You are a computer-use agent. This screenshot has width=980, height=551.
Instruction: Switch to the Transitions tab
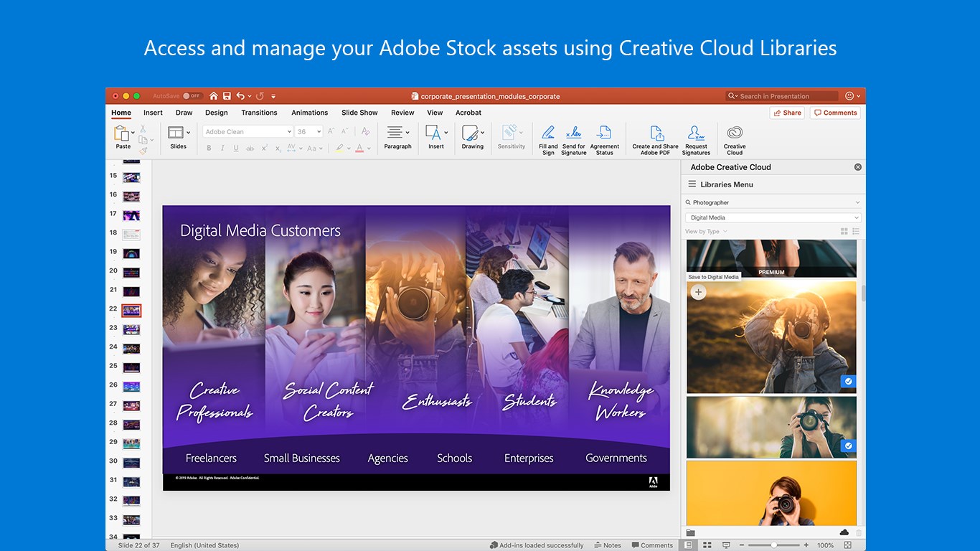pos(259,113)
